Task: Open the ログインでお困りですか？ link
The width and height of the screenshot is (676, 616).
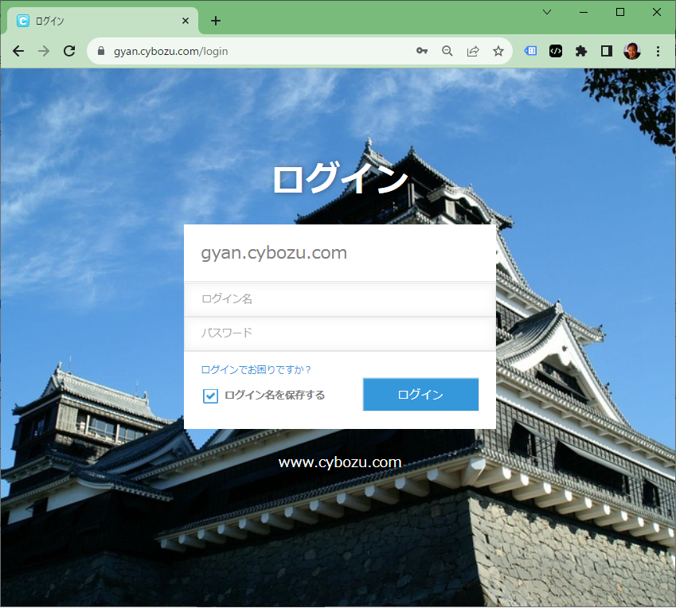Action: [256, 370]
